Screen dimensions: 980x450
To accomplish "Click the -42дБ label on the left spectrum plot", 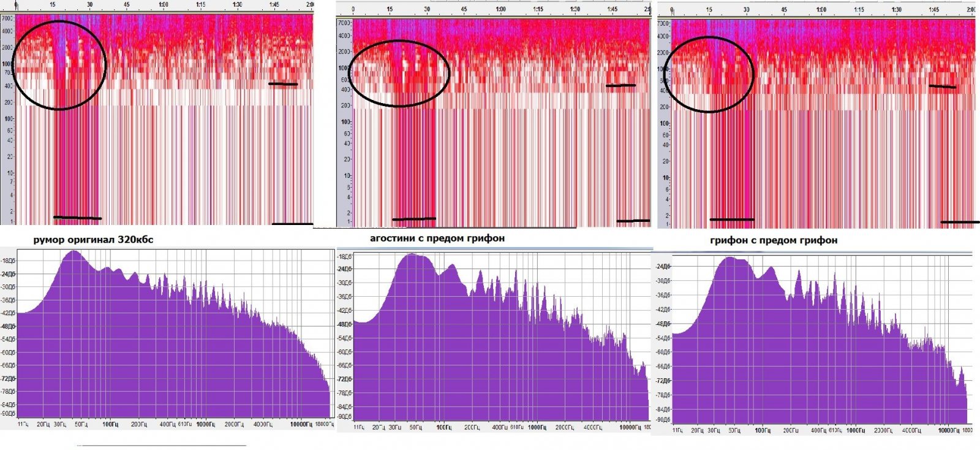I will 8,313.
